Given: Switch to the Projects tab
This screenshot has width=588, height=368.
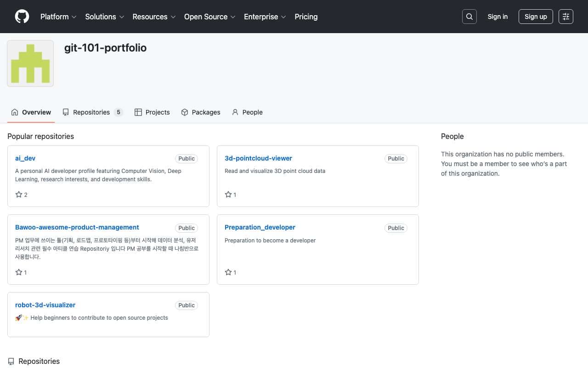Looking at the screenshot, I should coord(152,112).
